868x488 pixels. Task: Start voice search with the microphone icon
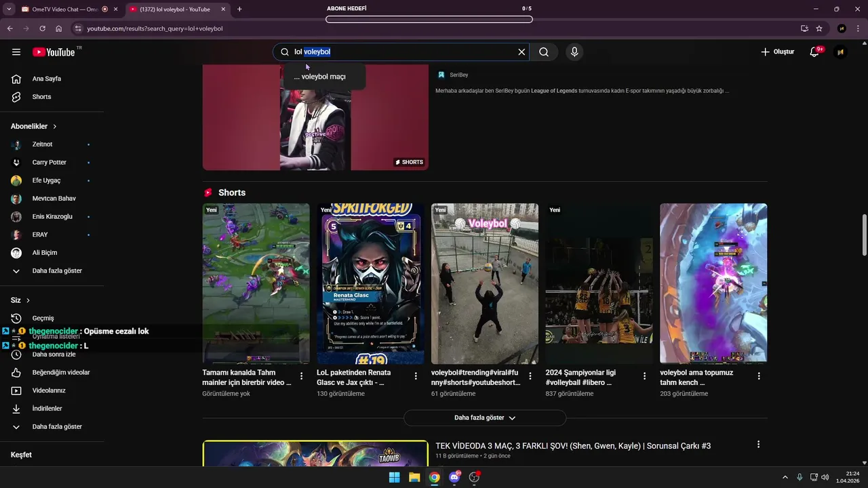point(574,52)
